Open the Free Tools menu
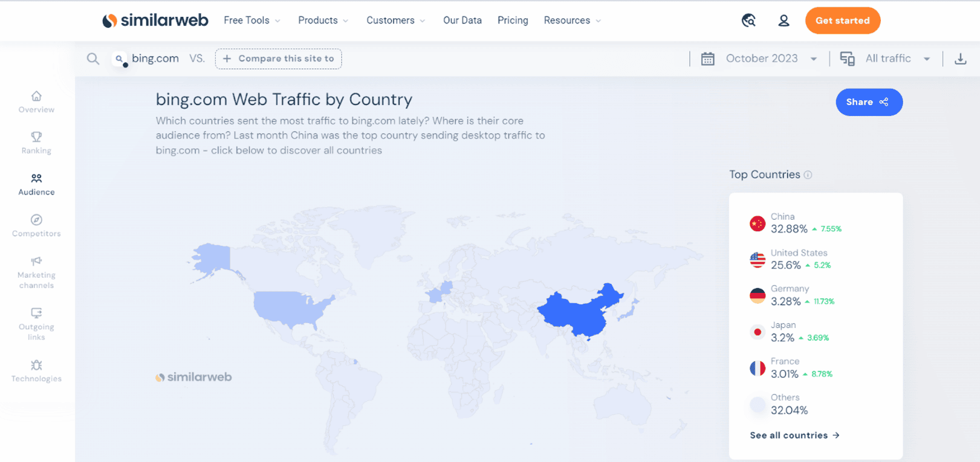This screenshot has height=462, width=980. pos(252,21)
